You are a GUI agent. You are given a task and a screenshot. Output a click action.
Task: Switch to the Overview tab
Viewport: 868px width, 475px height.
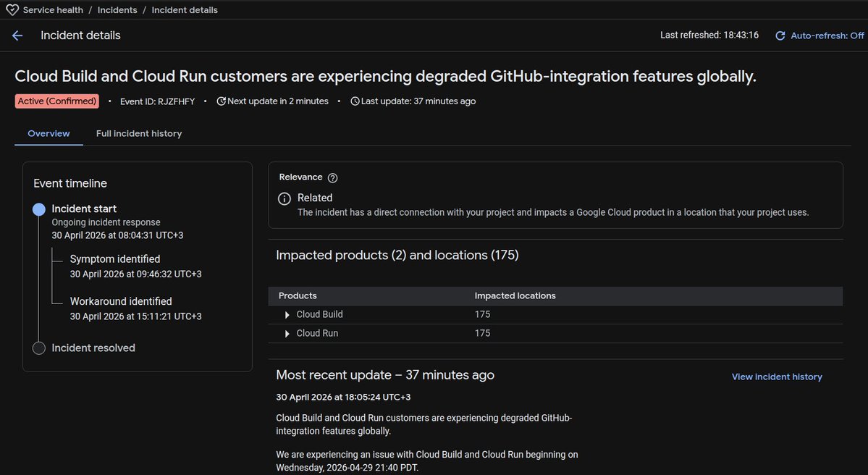(x=49, y=133)
